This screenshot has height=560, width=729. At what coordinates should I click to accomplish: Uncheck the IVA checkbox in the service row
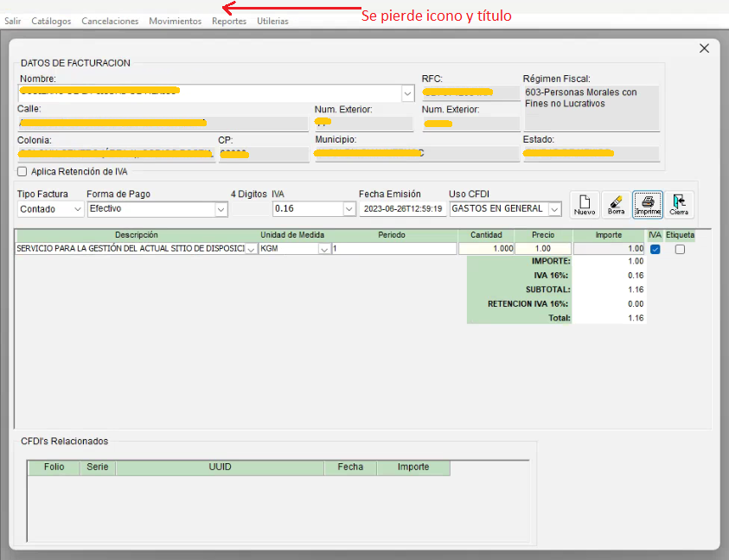655,249
